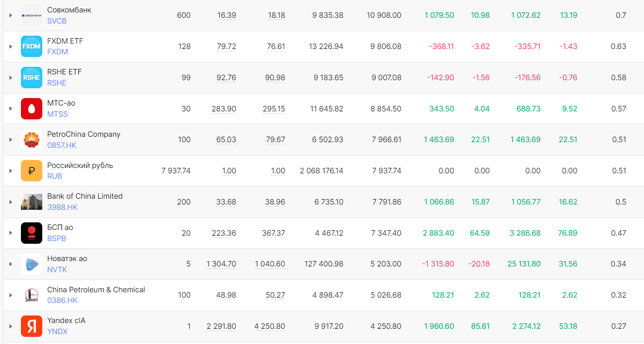
Task: Expand the PetroChina Company row
Action: [11, 140]
